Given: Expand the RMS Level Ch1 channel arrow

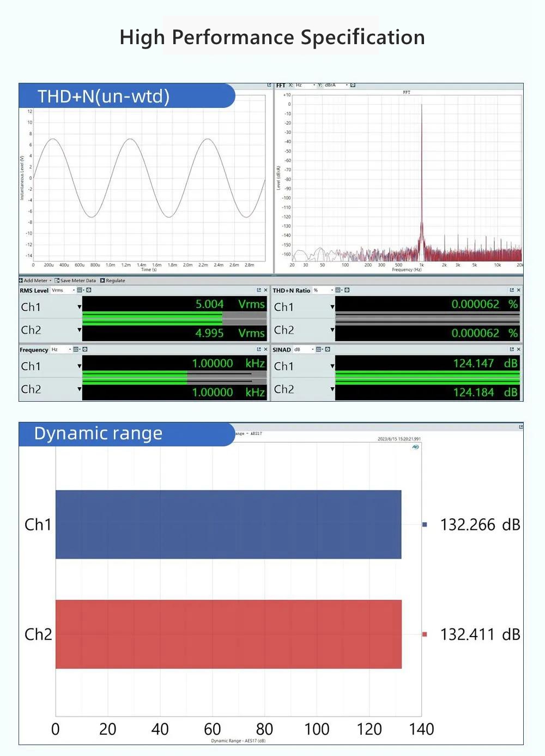Looking at the screenshot, I should point(79,307).
